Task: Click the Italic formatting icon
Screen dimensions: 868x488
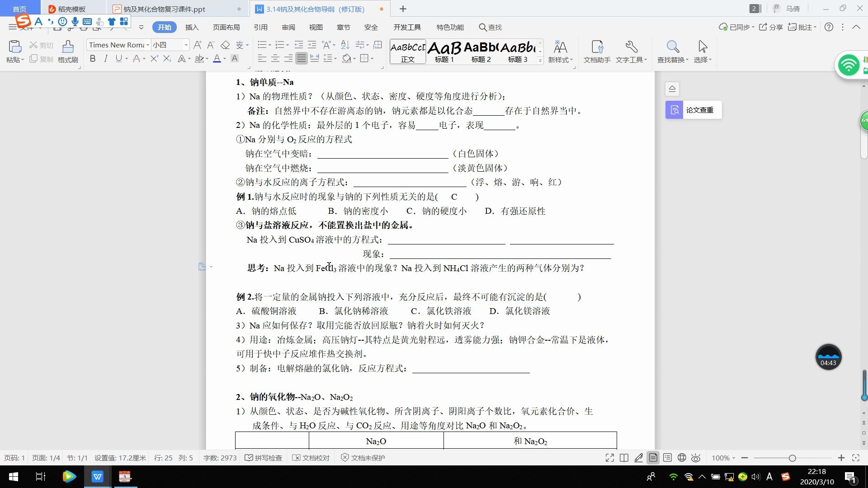Action: tap(105, 59)
